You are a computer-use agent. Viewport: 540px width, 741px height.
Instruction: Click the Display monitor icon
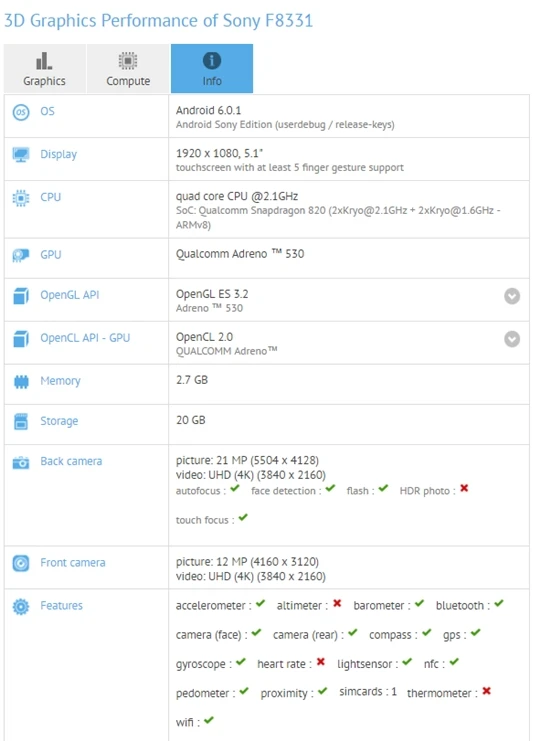pos(21,155)
